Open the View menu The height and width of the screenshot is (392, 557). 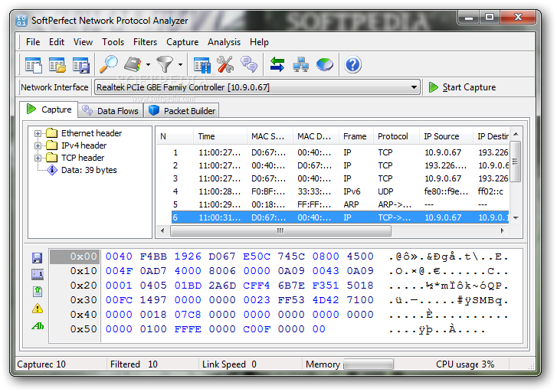click(83, 42)
